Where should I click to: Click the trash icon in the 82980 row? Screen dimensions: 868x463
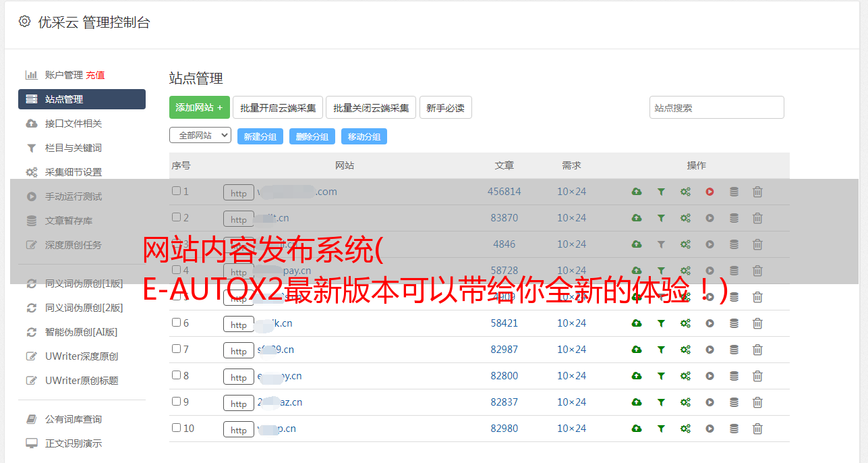(x=757, y=429)
